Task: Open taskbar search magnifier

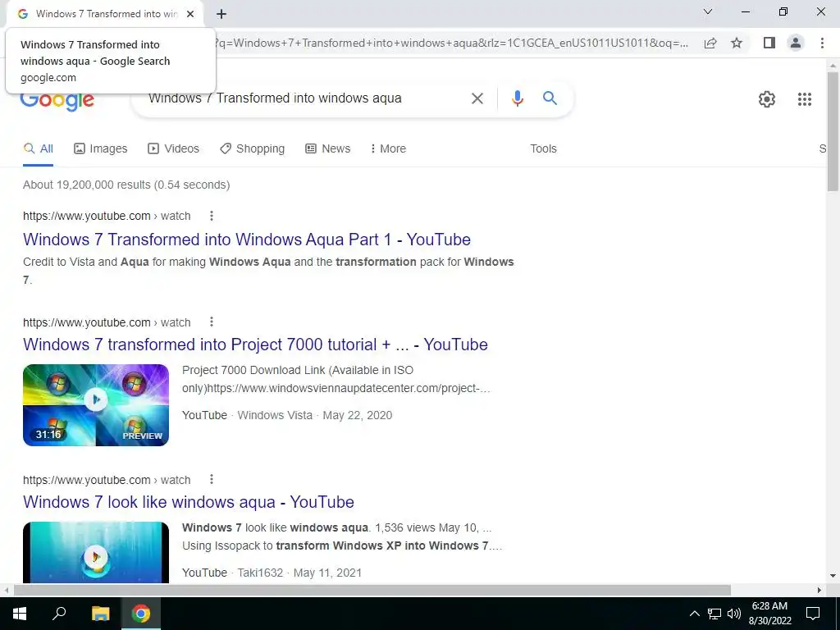Action: [59, 614]
